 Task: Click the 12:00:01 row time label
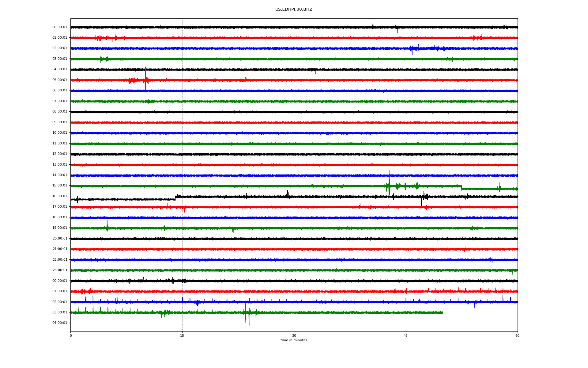(x=60, y=154)
